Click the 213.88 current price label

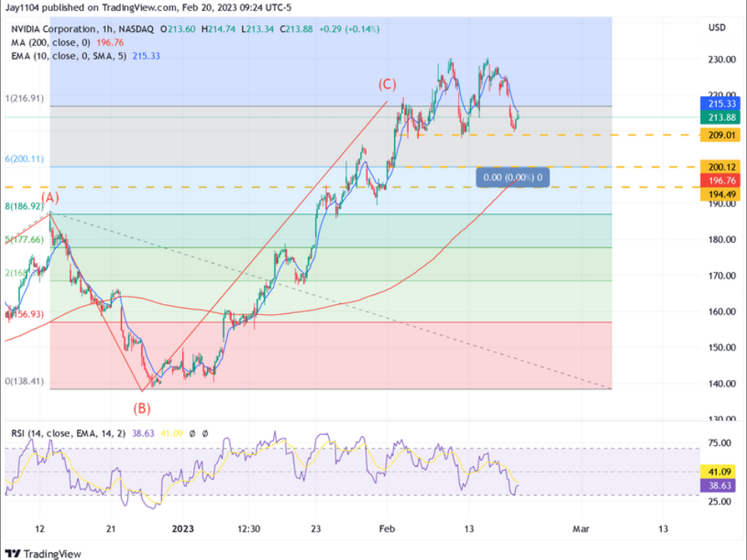pos(720,117)
